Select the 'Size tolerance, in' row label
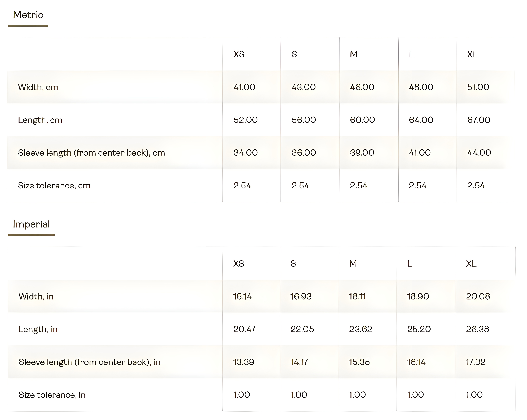The width and height of the screenshot is (527, 420). coord(52,395)
